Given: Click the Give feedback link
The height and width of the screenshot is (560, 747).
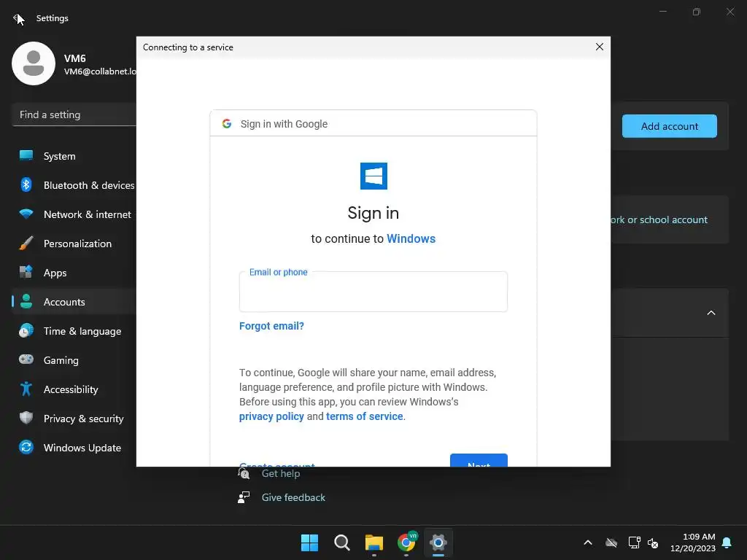Looking at the screenshot, I should point(293,497).
